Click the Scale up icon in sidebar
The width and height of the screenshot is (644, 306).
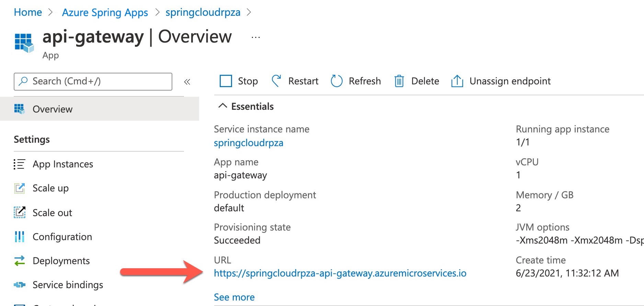pyautogui.click(x=20, y=188)
